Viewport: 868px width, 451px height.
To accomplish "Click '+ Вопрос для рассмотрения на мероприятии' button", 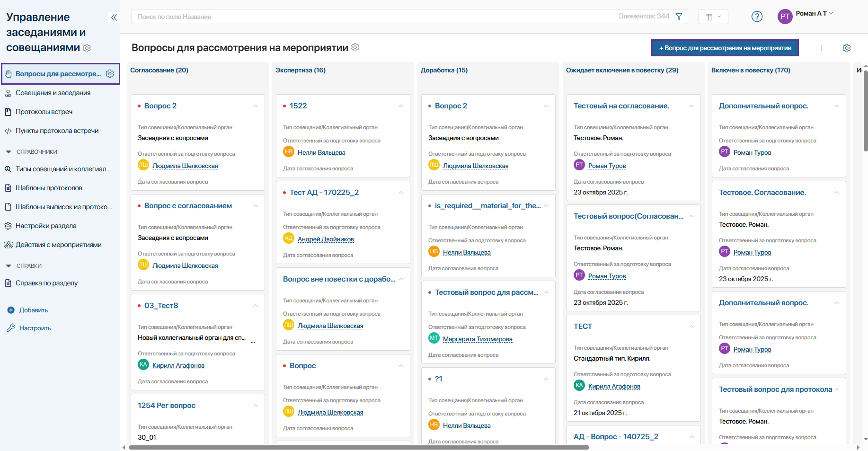I will [x=725, y=48].
